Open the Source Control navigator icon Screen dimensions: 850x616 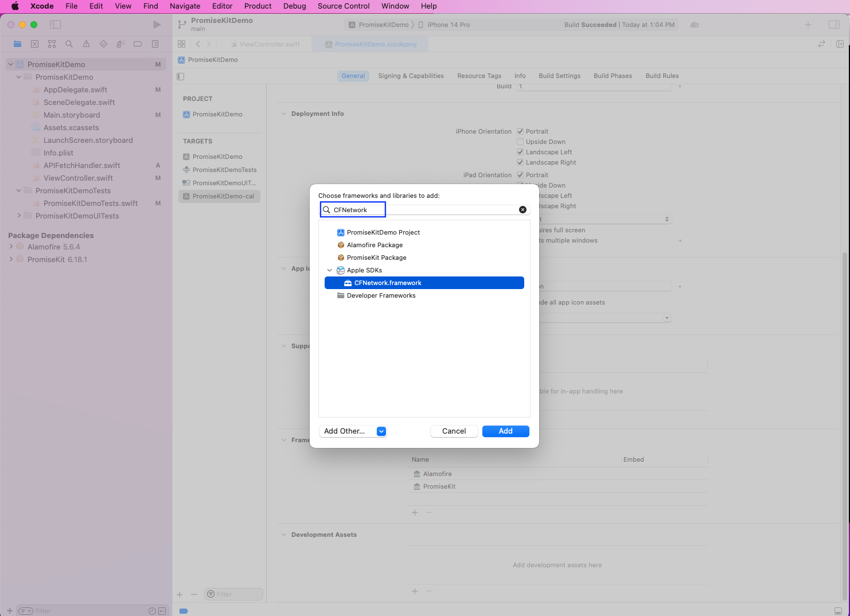point(34,44)
